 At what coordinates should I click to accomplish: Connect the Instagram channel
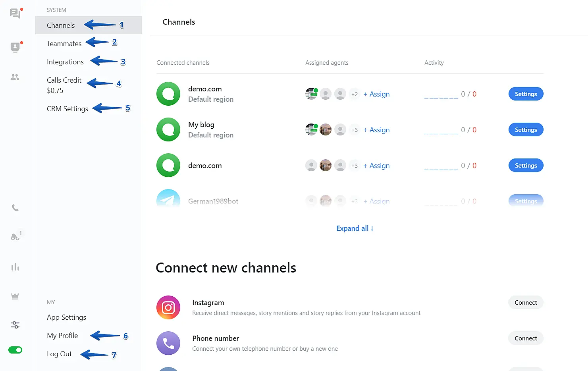click(526, 303)
